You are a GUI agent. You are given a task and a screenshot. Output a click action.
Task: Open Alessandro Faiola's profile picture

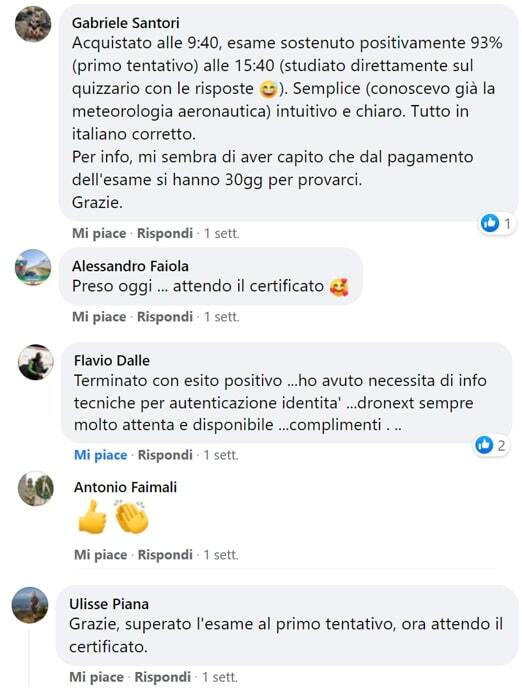click(33, 267)
